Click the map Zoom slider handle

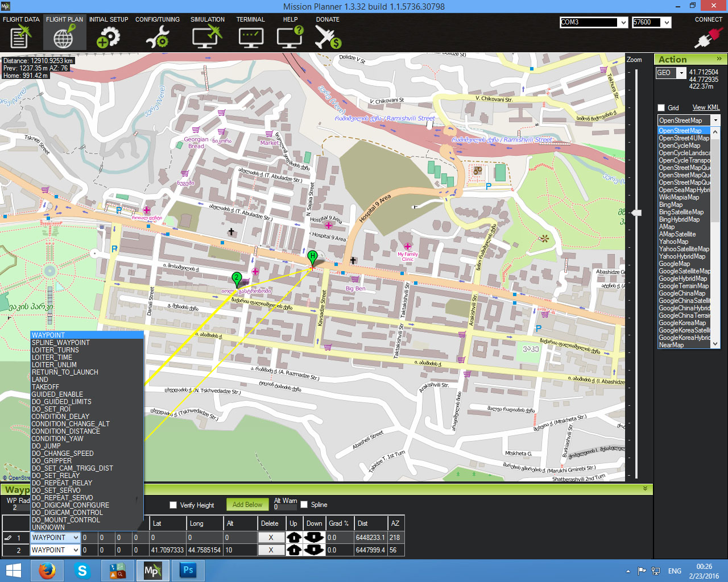click(x=636, y=213)
